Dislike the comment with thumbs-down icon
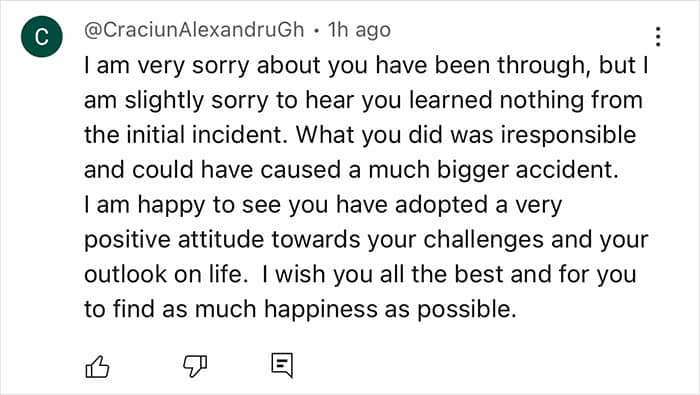This screenshot has height=395, width=700. tap(195, 366)
